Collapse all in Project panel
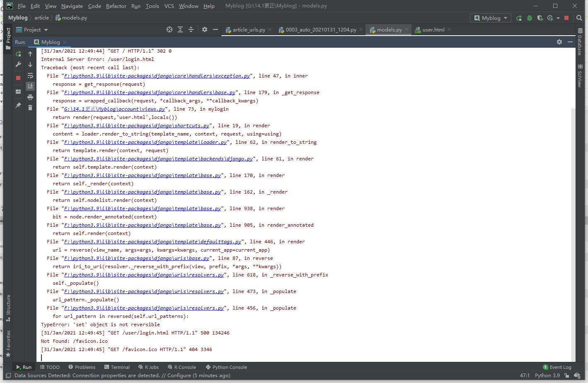This screenshot has height=383, width=588. click(191, 29)
